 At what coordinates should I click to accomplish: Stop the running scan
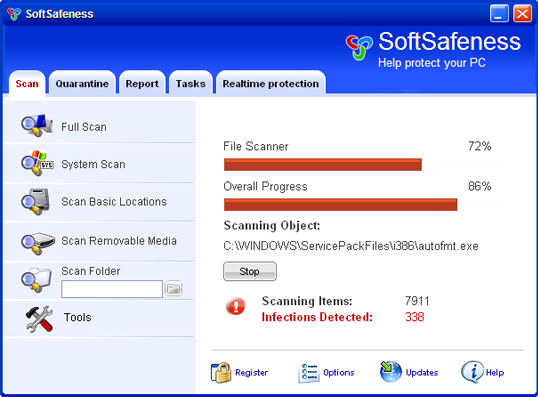click(x=250, y=271)
